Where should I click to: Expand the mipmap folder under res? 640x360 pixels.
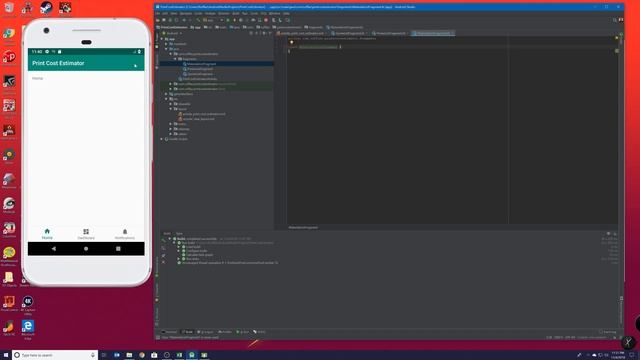[171, 129]
